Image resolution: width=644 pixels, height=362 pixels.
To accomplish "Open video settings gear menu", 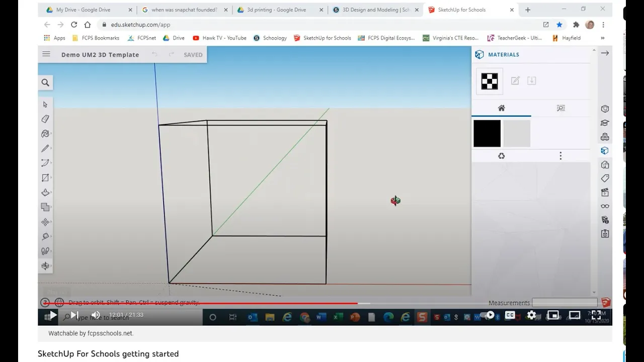I will click(531, 315).
